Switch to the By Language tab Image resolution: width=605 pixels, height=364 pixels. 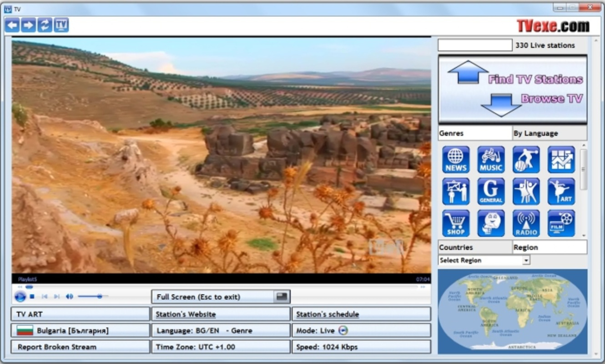point(550,133)
